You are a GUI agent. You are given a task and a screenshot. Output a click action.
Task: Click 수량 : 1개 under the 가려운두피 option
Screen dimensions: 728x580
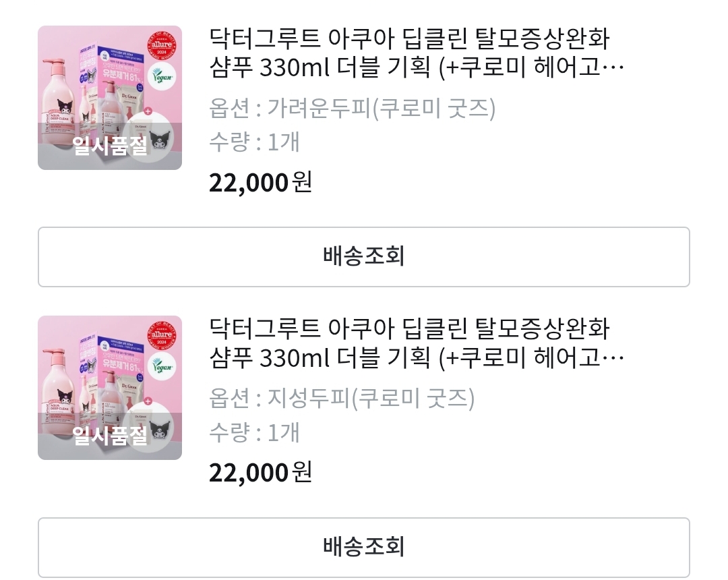coord(254,142)
